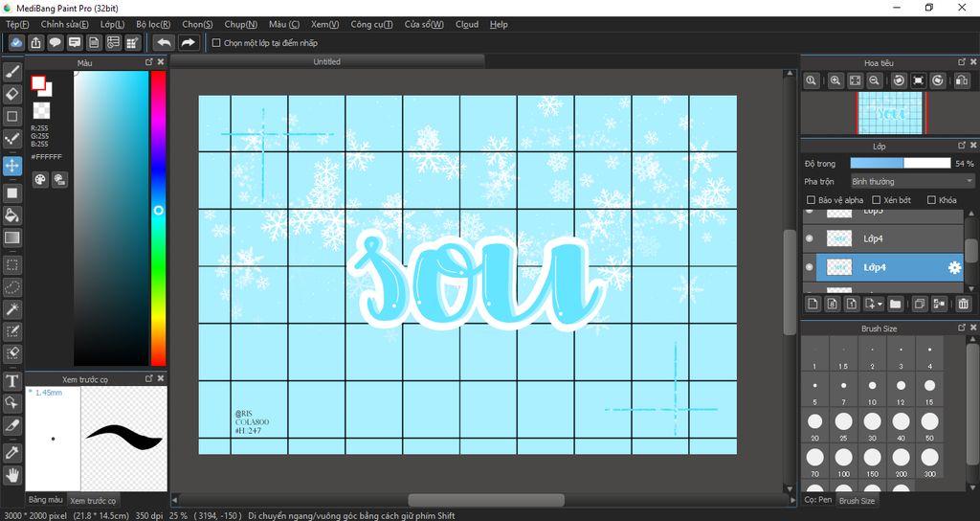Set layer opacity via 'Độ trong' slider

[900, 163]
